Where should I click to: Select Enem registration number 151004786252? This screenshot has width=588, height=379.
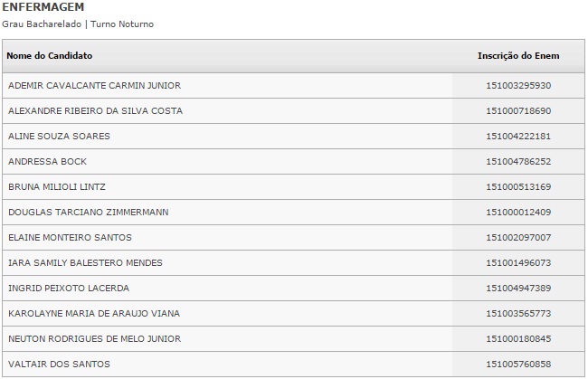click(518, 162)
